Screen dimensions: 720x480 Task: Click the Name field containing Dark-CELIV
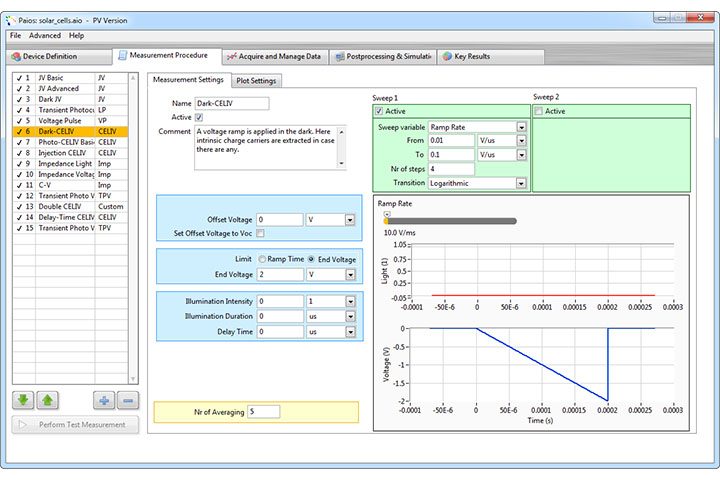(x=232, y=103)
